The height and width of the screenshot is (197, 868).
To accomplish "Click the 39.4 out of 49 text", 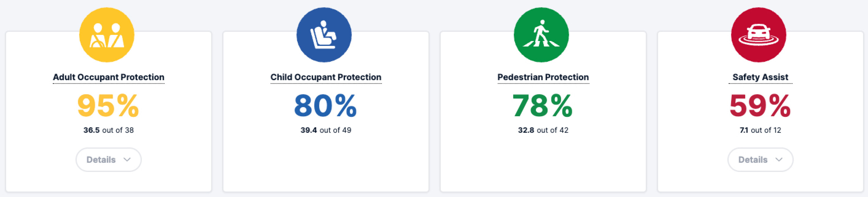I will pyautogui.click(x=326, y=130).
